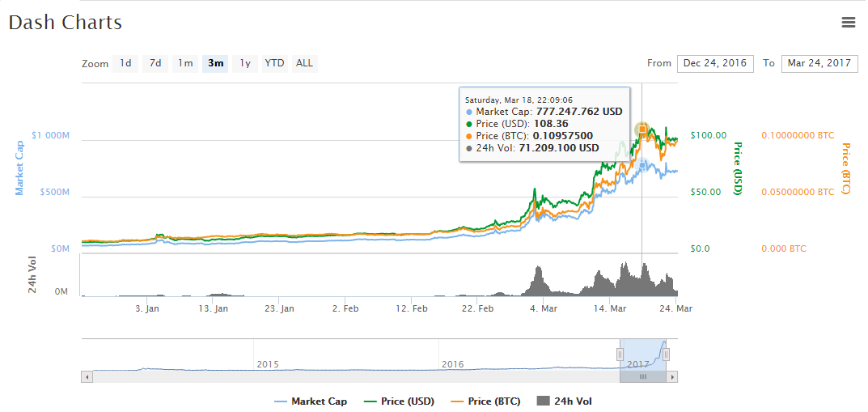Hide the Price (BTC) series
The width and height of the screenshot is (868, 412).
(486, 401)
